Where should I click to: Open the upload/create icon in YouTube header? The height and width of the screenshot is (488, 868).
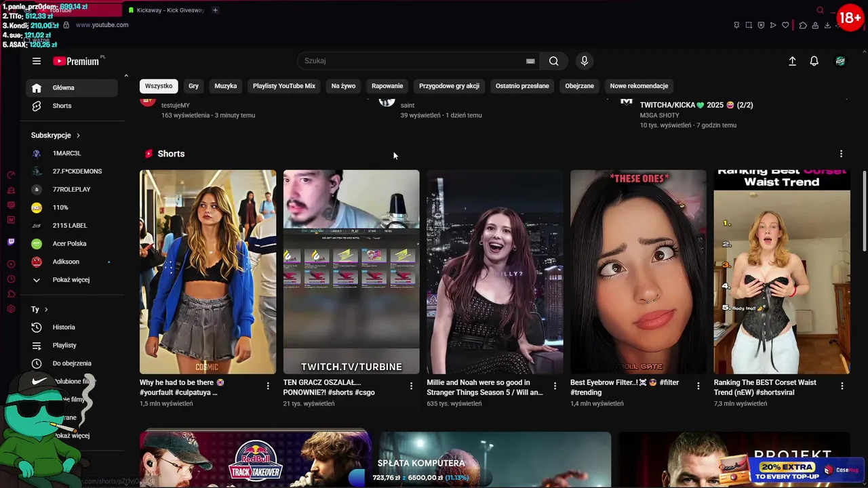click(x=792, y=61)
